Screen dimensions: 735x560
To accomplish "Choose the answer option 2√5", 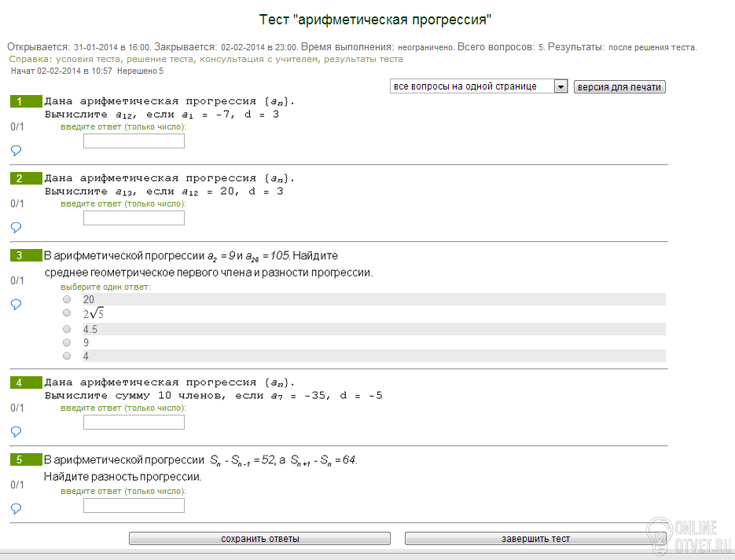I will click(x=67, y=314).
